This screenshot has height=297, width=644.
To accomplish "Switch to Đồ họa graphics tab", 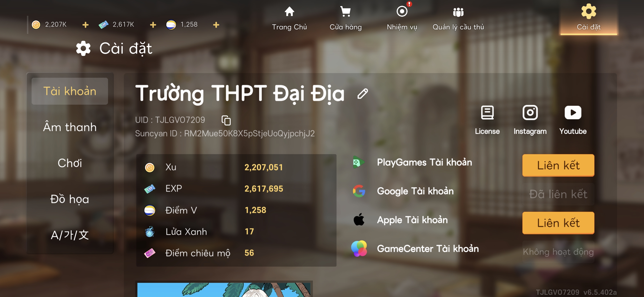I will [x=70, y=199].
